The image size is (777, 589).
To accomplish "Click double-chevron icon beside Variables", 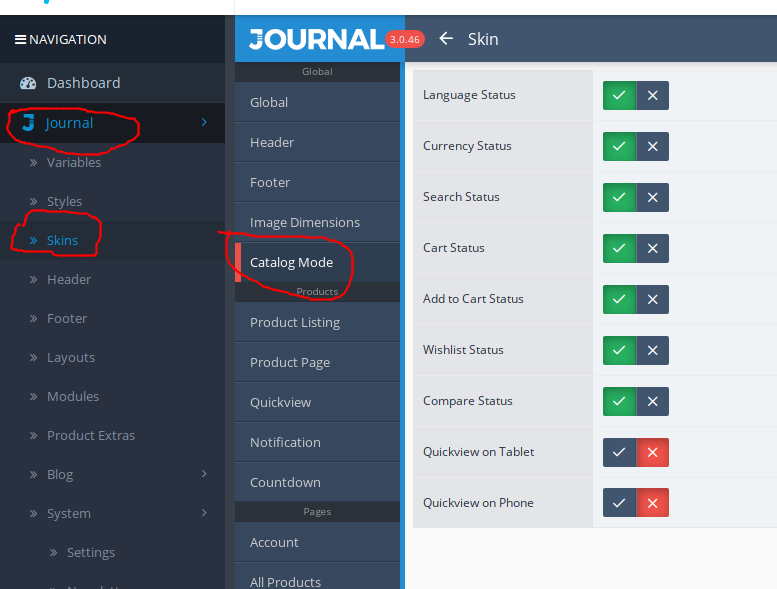I will pos(33,162).
